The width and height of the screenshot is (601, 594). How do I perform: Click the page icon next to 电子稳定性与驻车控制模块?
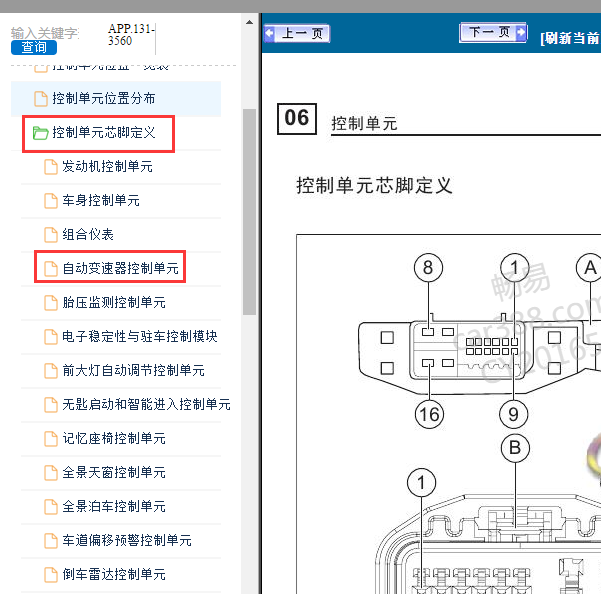coord(51,336)
